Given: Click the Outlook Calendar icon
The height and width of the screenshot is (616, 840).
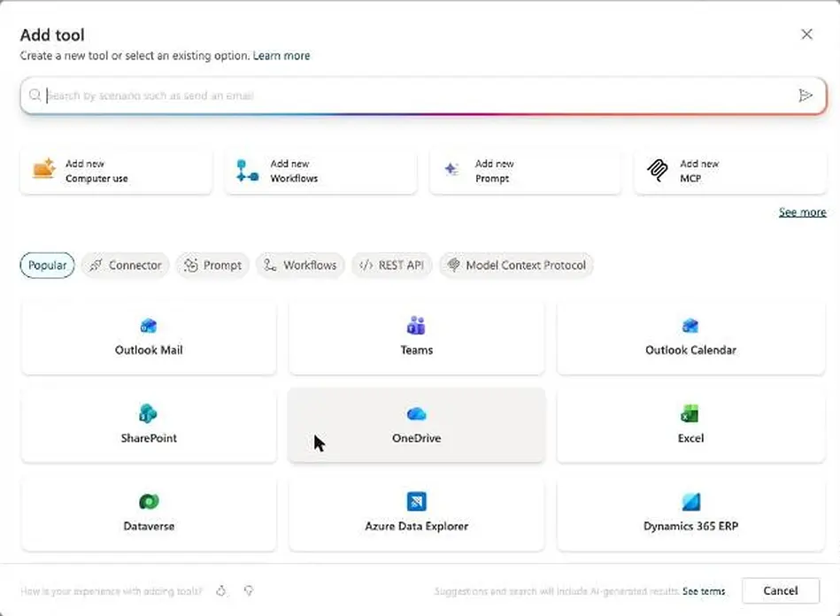Looking at the screenshot, I should 690,325.
